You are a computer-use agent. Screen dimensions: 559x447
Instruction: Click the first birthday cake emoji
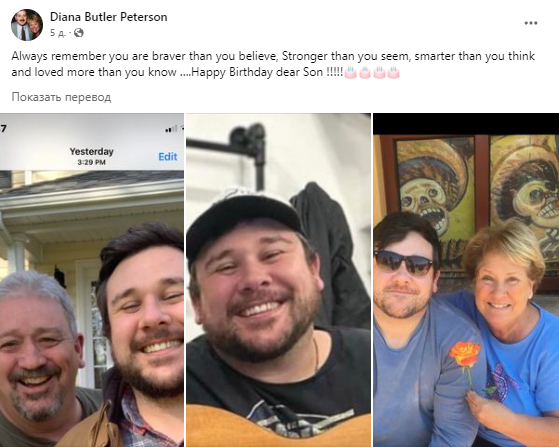click(350, 72)
